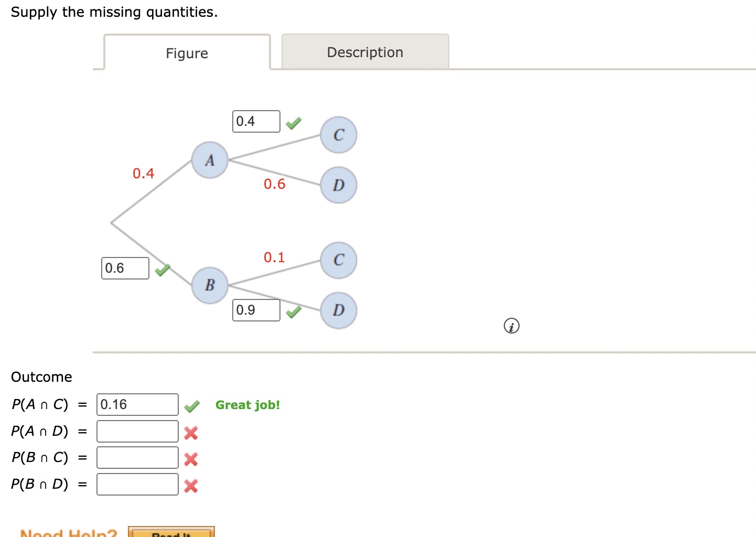
Task: Select node A in the tree diagram
Action: pos(210,160)
